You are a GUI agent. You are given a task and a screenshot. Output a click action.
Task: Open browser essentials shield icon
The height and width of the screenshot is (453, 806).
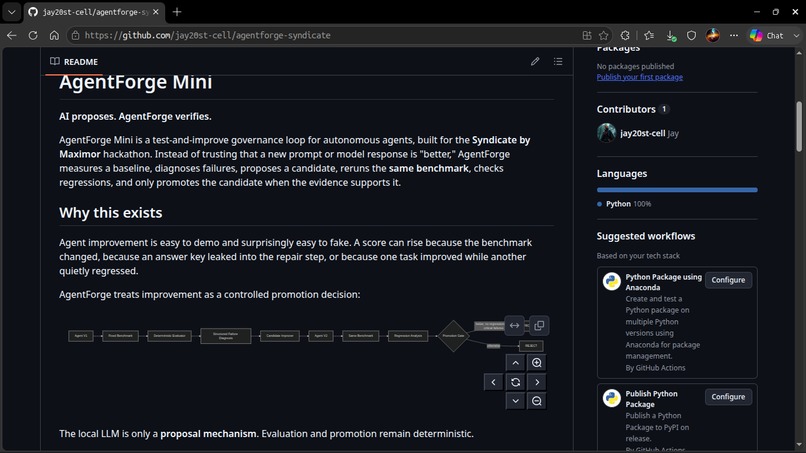point(691,35)
